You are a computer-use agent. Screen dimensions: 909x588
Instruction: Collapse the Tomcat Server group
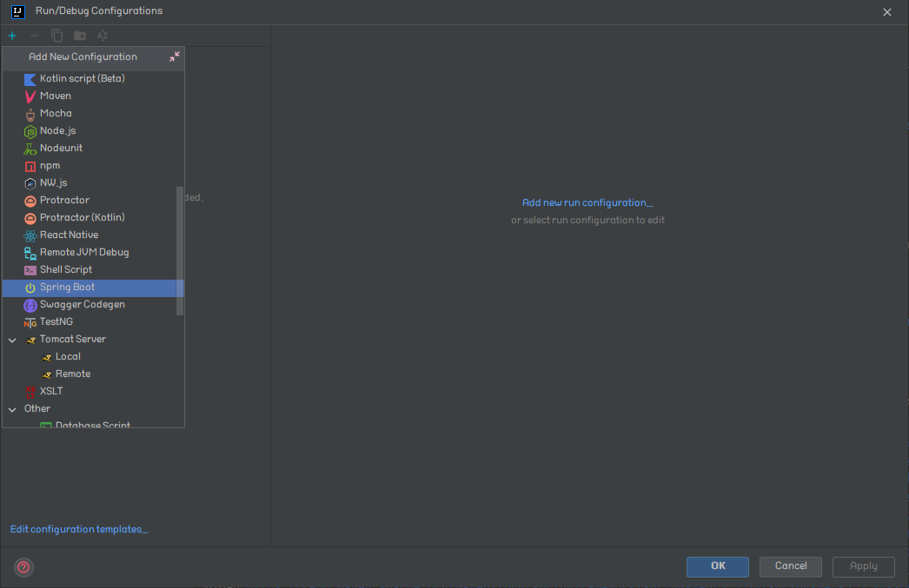click(x=12, y=340)
